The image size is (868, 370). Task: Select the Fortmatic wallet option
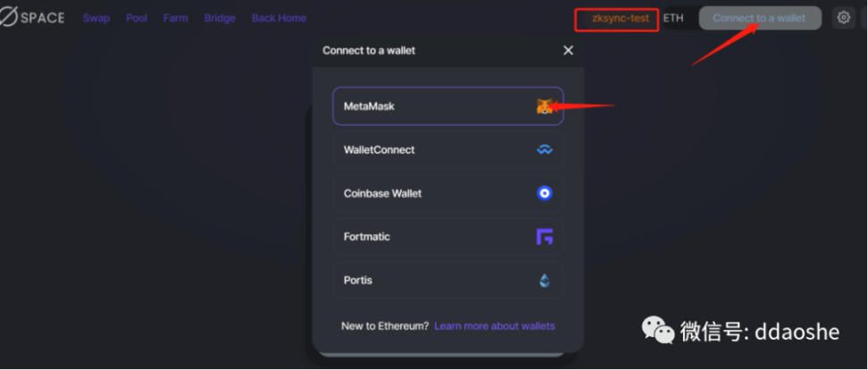click(x=429, y=237)
